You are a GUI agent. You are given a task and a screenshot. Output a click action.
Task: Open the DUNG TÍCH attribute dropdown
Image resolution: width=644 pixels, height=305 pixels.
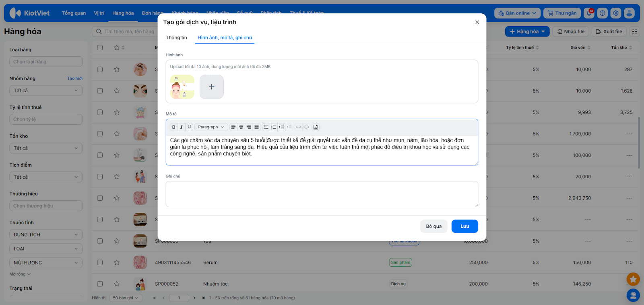pyautogui.click(x=46, y=235)
